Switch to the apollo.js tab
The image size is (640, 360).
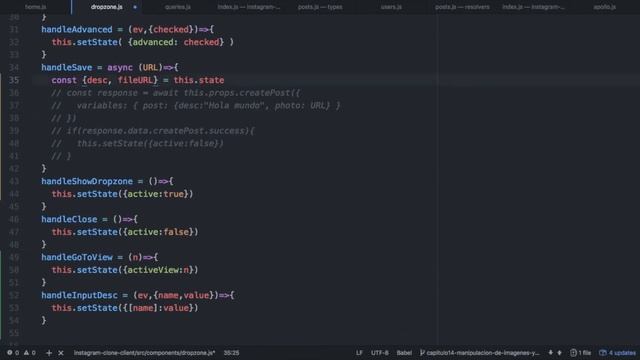[604, 7]
